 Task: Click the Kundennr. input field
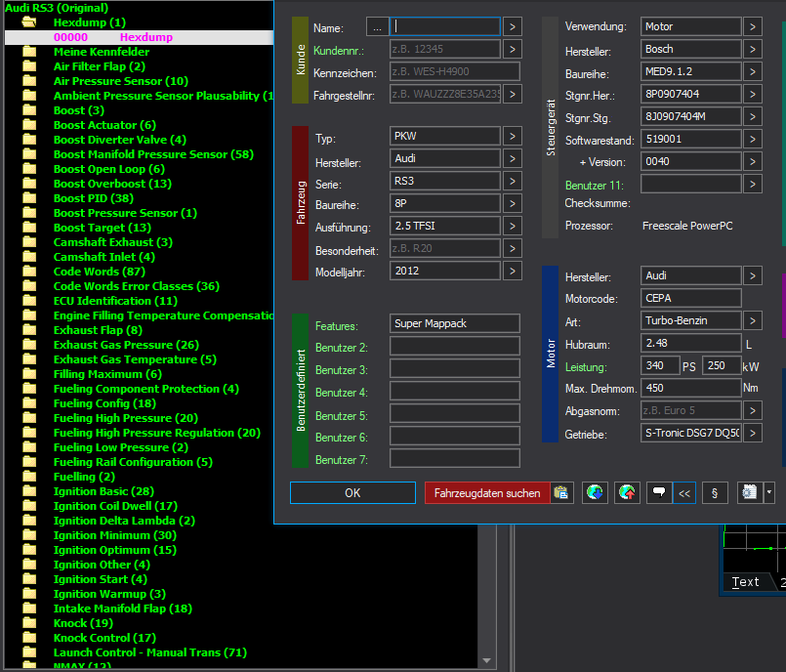point(445,49)
